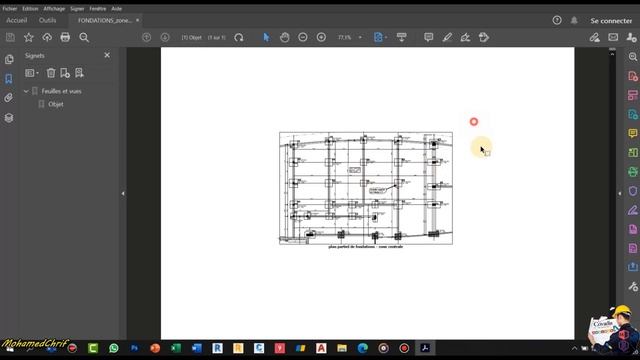Click the foundation plan drawing on page
The height and width of the screenshot is (360, 640).
(x=366, y=188)
